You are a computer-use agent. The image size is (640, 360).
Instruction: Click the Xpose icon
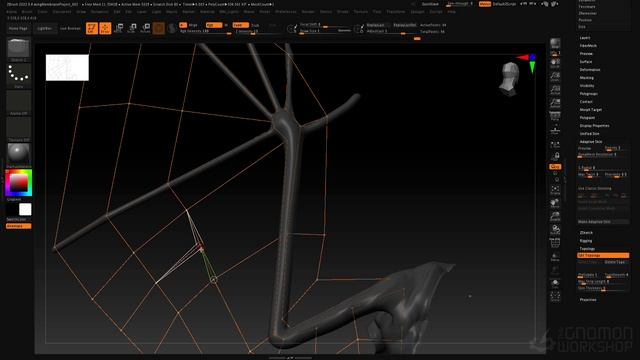(555, 297)
